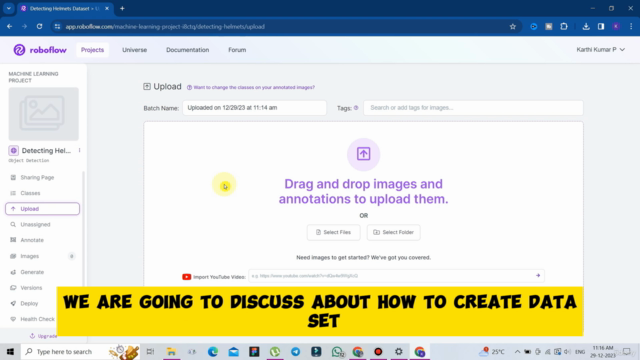Click the Select Files button
Image resolution: width=640 pixels, height=360 pixels.
pyautogui.click(x=333, y=232)
